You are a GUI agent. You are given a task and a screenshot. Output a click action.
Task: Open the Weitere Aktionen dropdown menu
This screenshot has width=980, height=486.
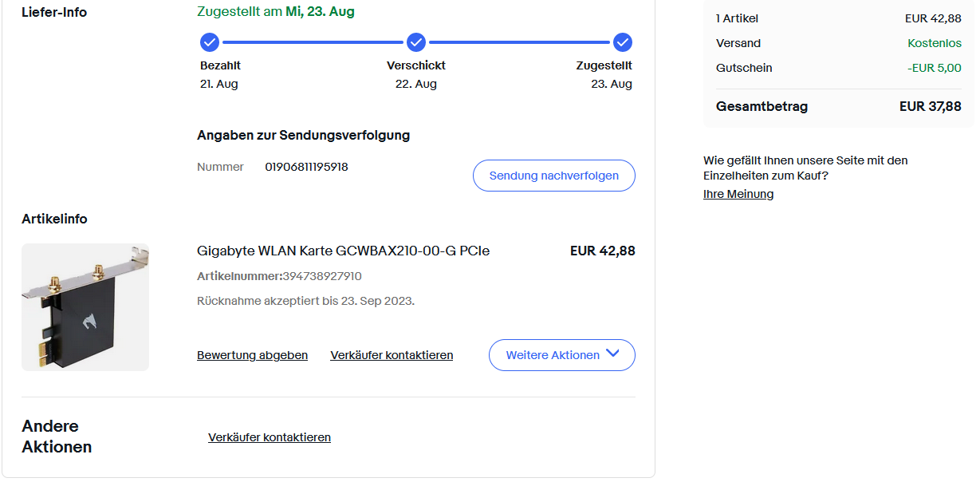(561, 355)
